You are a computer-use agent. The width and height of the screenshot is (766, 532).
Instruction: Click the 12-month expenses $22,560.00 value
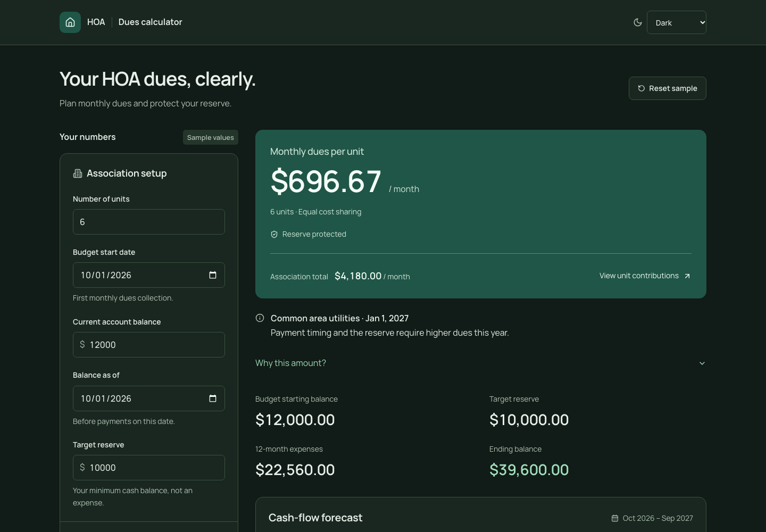point(295,470)
